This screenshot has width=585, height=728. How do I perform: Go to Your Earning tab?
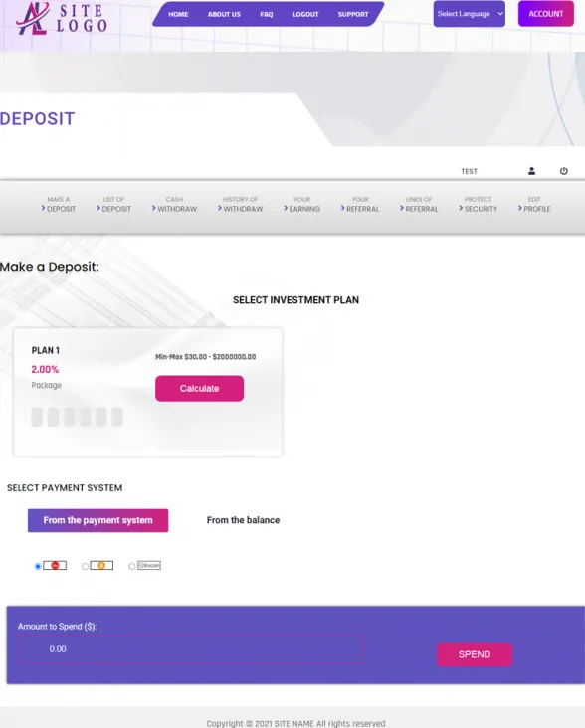coord(301,204)
